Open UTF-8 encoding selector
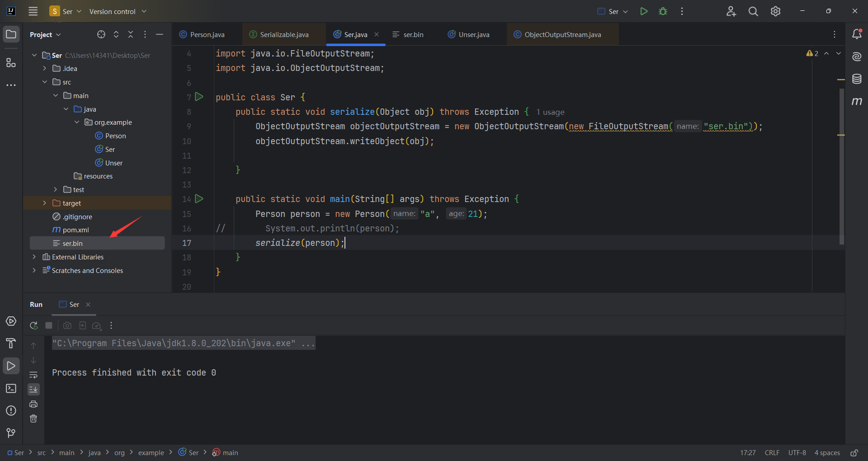The height and width of the screenshot is (461, 868). [797, 452]
